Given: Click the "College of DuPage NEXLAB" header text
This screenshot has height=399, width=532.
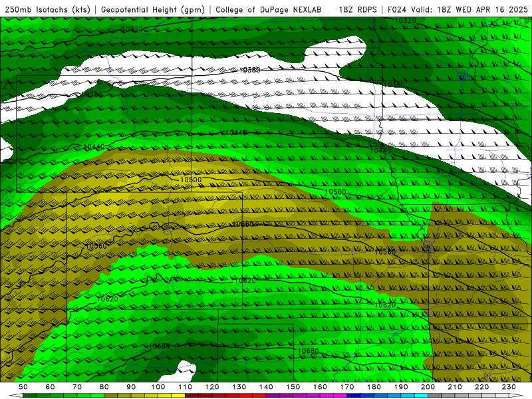Looking at the screenshot, I should [x=268, y=9].
